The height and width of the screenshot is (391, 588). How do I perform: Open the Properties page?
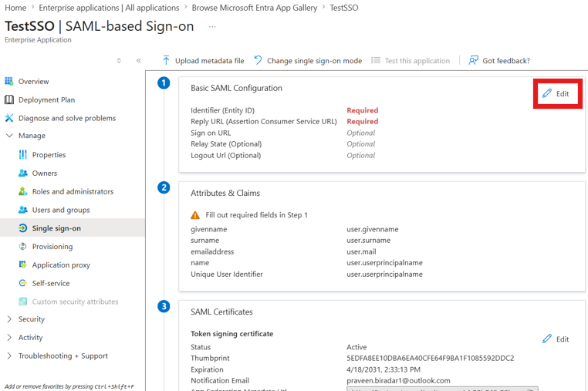pos(49,155)
